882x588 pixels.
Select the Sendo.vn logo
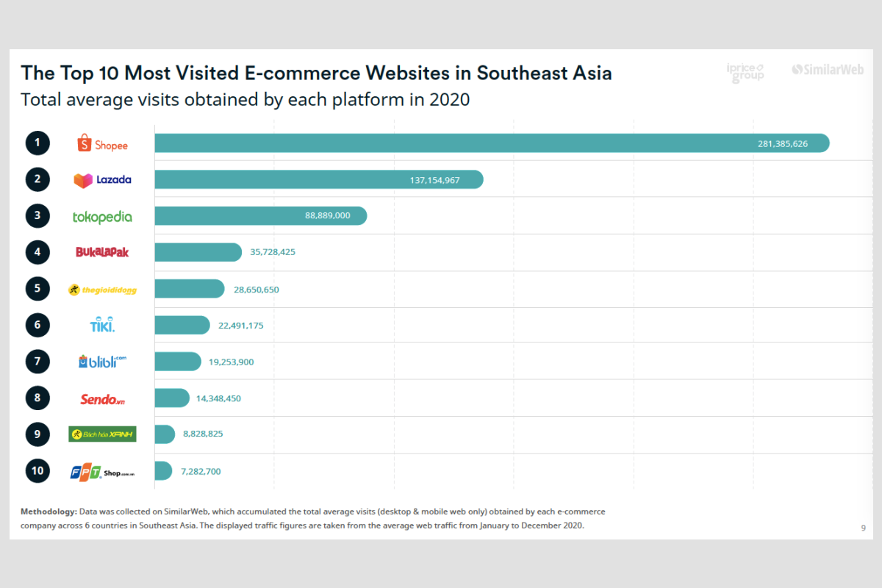[x=102, y=398]
